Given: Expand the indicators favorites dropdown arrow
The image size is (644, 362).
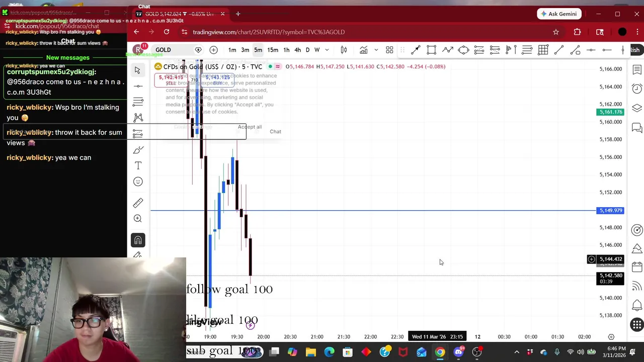Looking at the screenshot, I should pos(376,50).
